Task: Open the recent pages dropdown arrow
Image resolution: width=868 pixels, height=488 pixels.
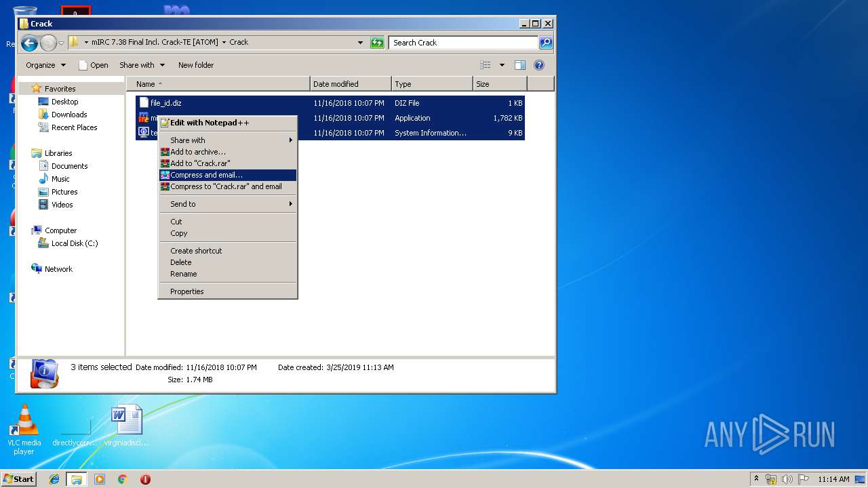Action: [x=62, y=43]
